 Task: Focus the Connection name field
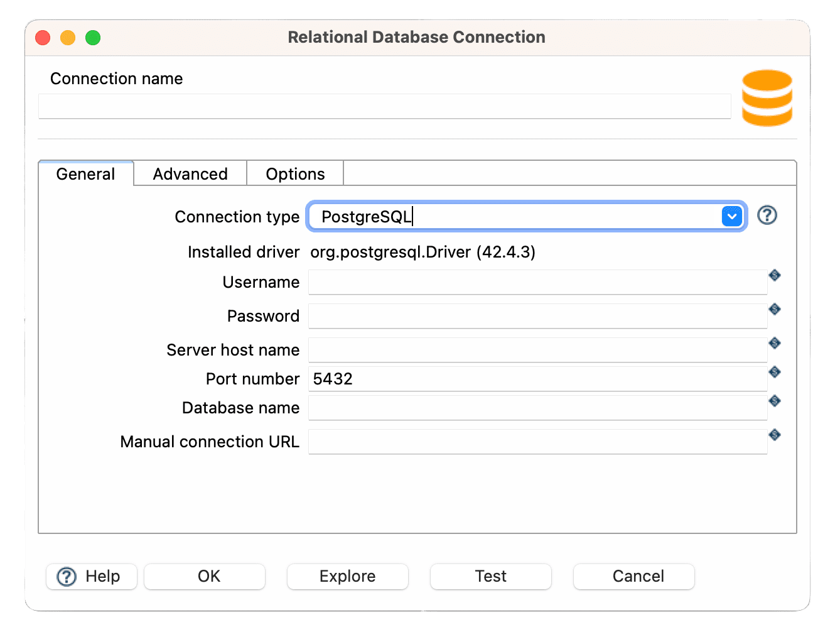pos(385,106)
